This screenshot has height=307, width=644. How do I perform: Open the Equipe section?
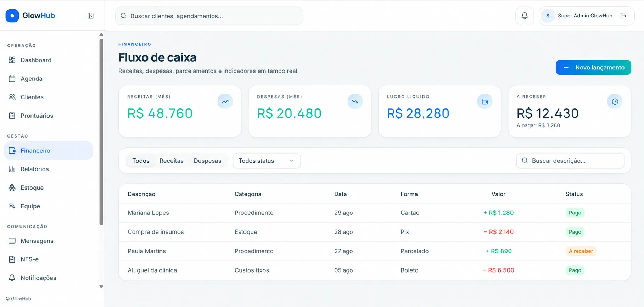coord(49,206)
